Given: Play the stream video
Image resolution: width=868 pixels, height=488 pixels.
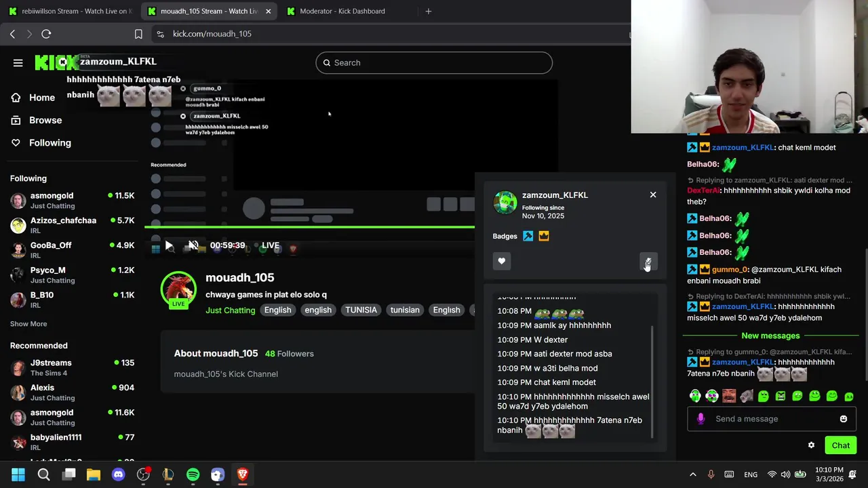Looking at the screenshot, I should [x=169, y=245].
